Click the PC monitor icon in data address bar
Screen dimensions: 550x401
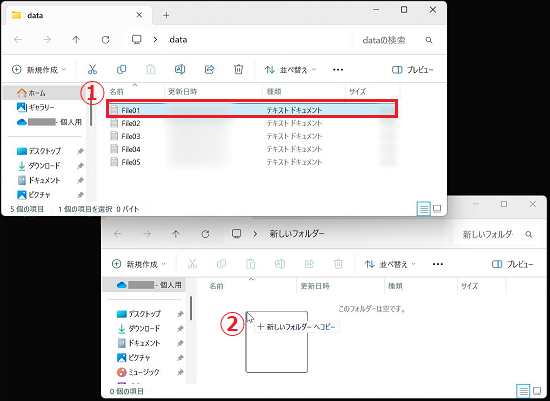point(136,39)
